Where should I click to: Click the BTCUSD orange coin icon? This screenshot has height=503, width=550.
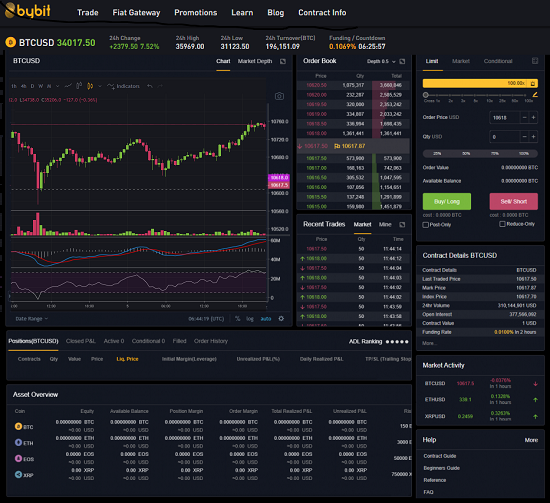(x=11, y=43)
